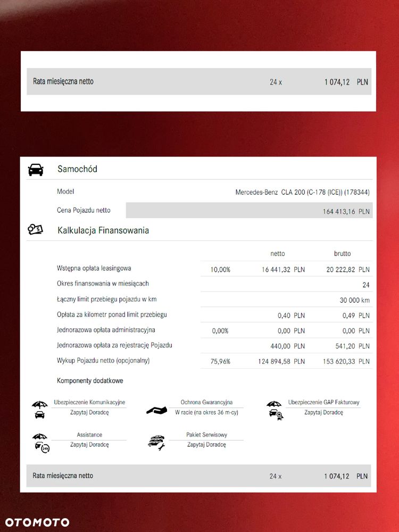Click Wykup Pojazdu netto (opcjonalny) label
Viewport: 399px width, 532px height.
pyautogui.click(x=103, y=361)
